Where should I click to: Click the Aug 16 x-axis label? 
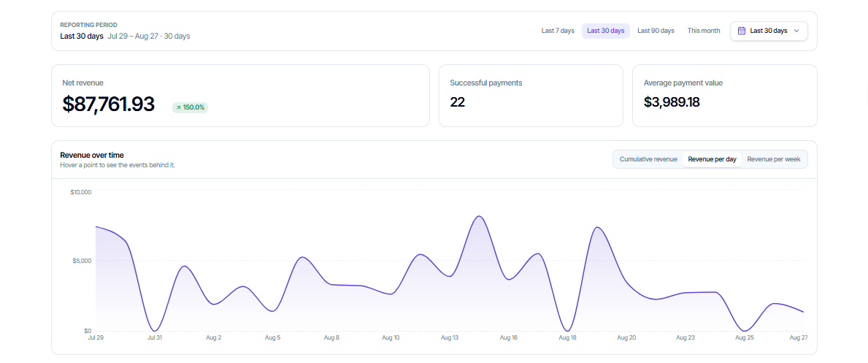click(508, 337)
